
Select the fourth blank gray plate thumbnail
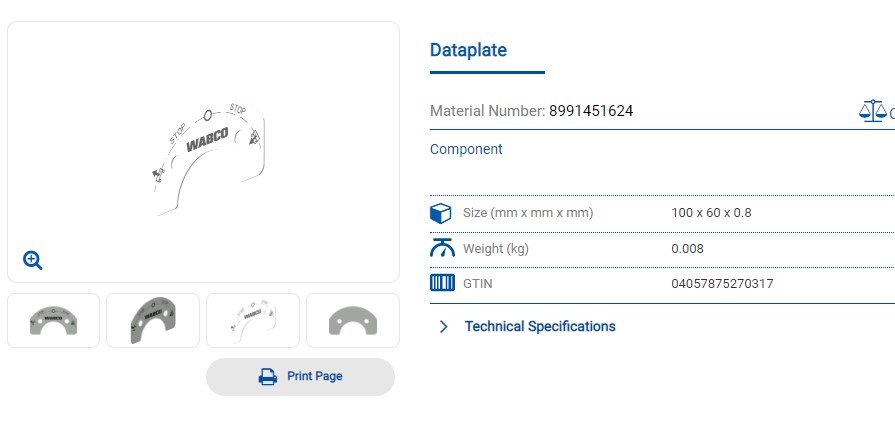coord(353,321)
